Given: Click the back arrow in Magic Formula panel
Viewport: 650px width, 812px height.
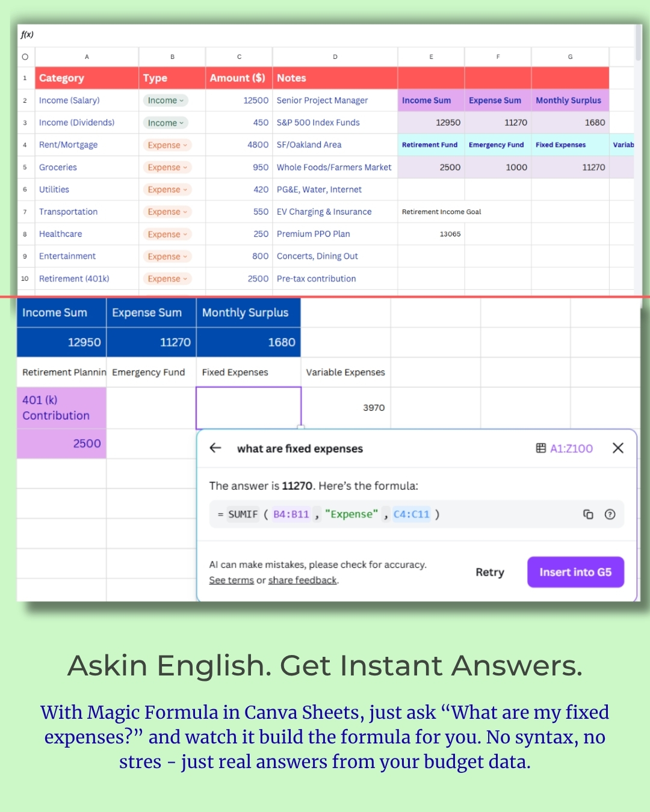Looking at the screenshot, I should tap(215, 448).
